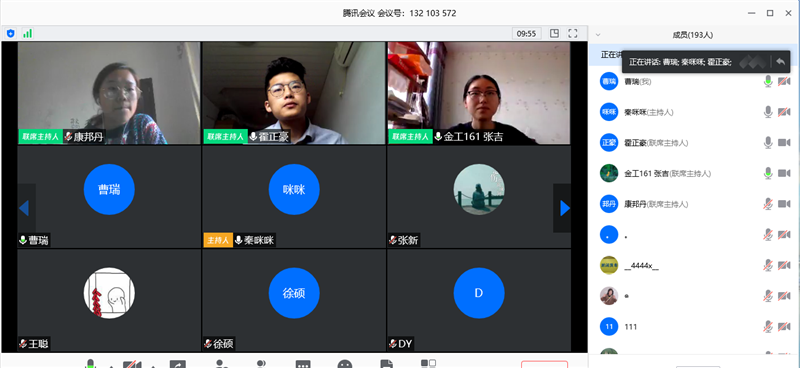The image size is (800, 368).
Task: Enter fullscreen with the corner-brackets icon
Action: pyautogui.click(x=573, y=34)
